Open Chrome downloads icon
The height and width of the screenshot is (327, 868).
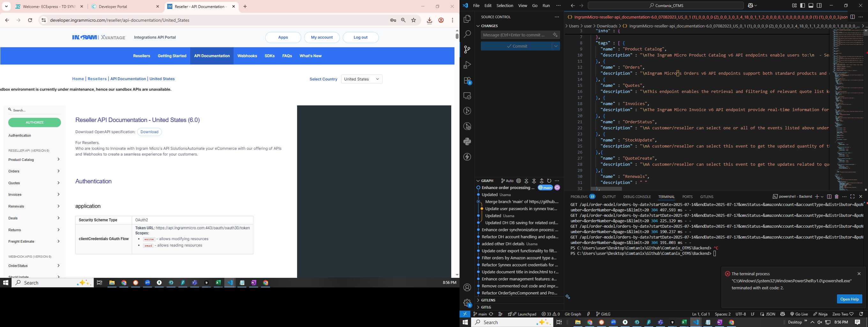pos(429,20)
